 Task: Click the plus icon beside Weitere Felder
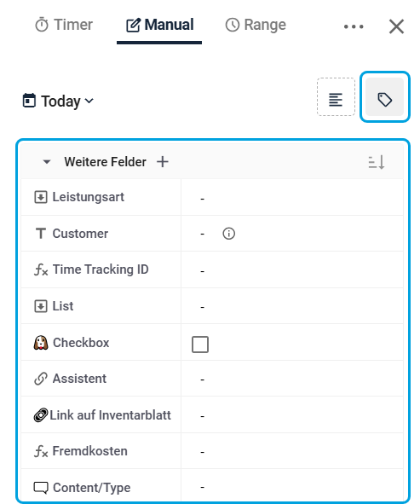pos(163,162)
